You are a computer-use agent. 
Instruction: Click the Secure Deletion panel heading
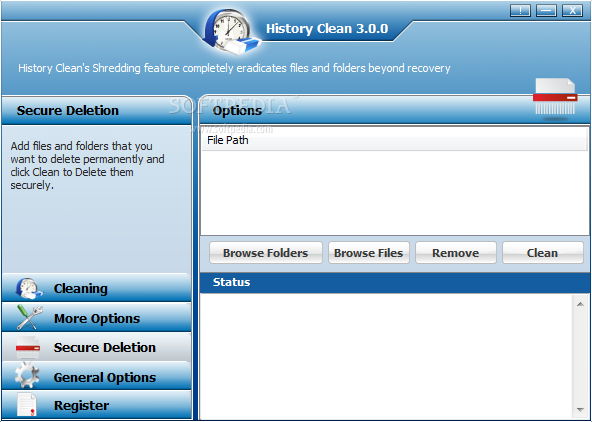point(68,111)
